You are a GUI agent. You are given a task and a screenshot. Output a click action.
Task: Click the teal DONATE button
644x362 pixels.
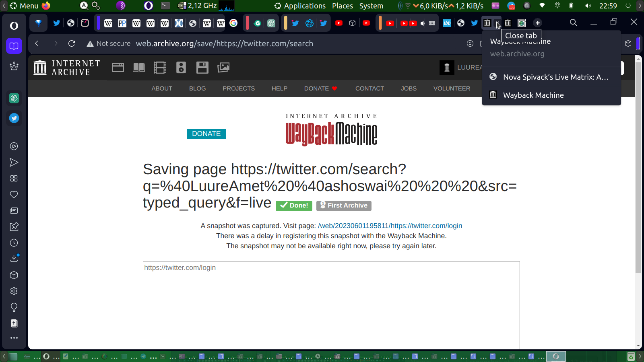(x=206, y=134)
